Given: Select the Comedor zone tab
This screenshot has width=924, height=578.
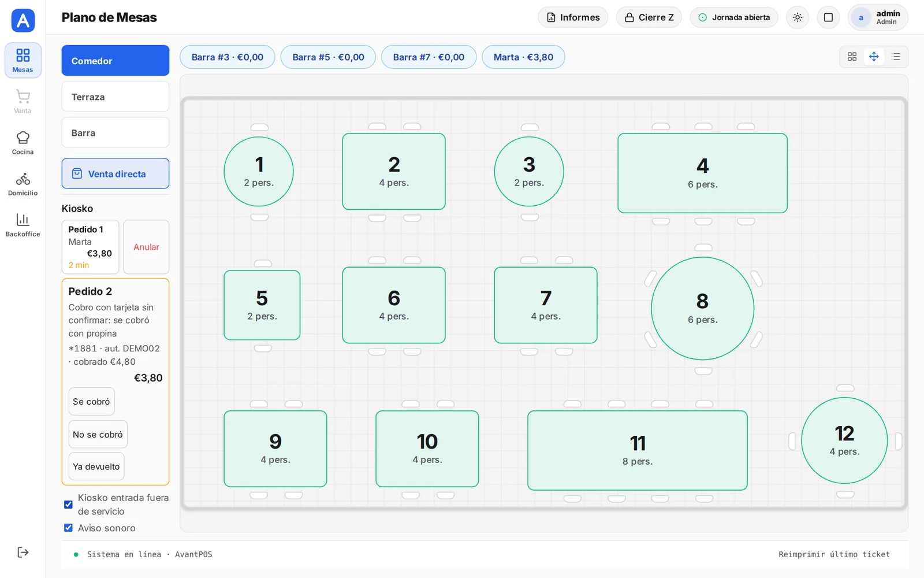Looking at the screenshot, I should coord(115,61).
